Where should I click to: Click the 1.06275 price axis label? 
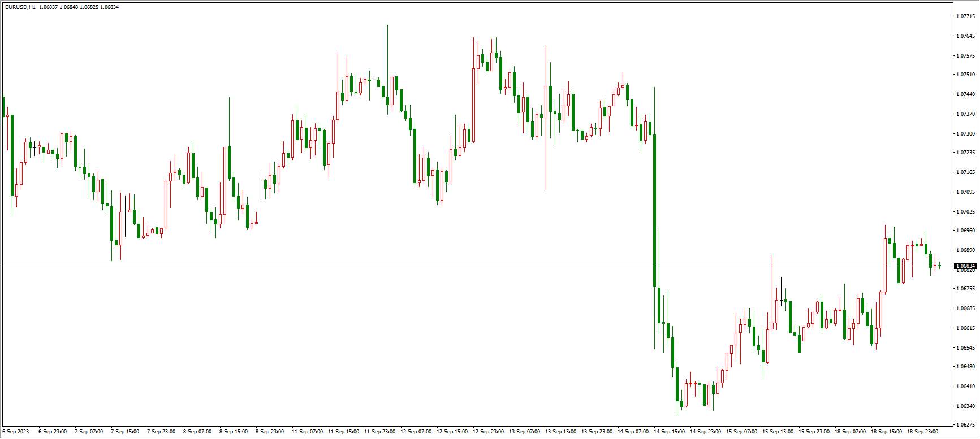(x=965, y=425)
